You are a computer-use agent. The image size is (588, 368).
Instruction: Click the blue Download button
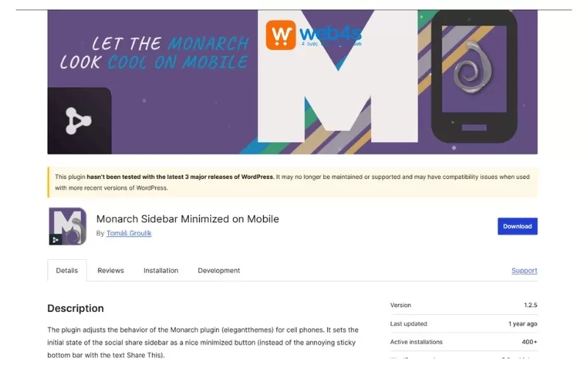click(517, 226)
